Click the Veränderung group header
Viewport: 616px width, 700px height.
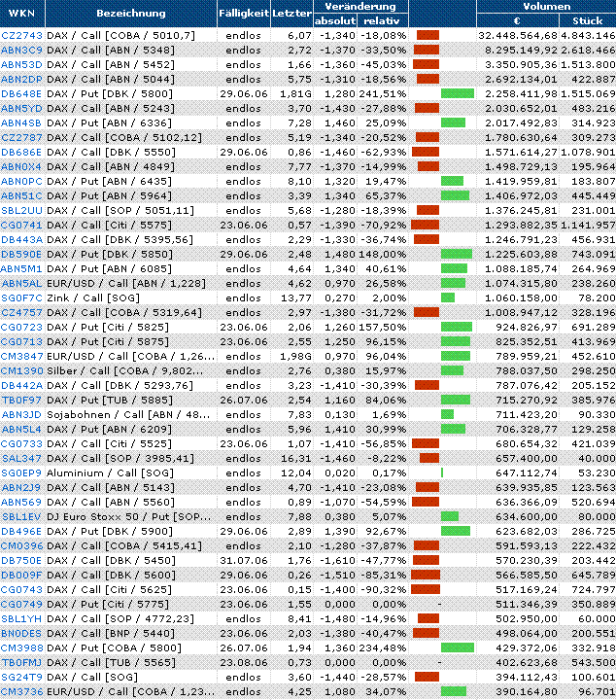coord(360,6)
